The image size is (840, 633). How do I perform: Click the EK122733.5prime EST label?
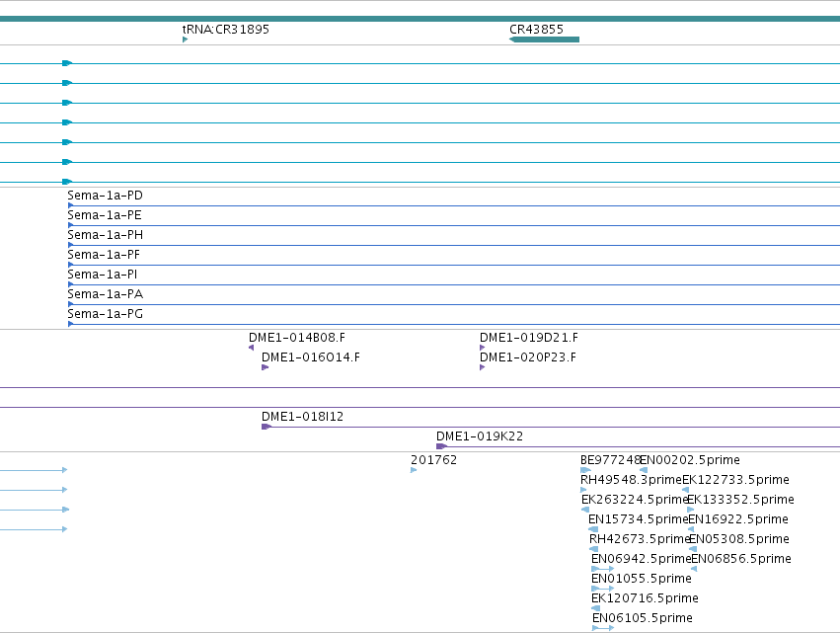[735, 480]
